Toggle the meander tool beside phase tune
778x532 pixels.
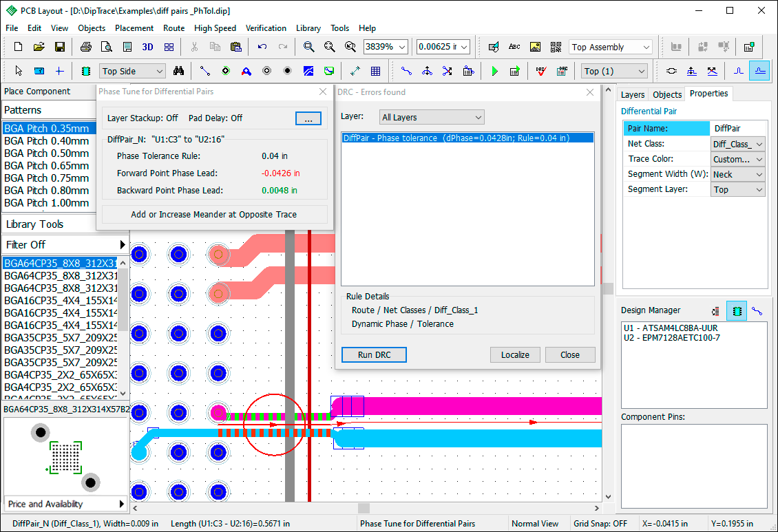pos(738,71)
